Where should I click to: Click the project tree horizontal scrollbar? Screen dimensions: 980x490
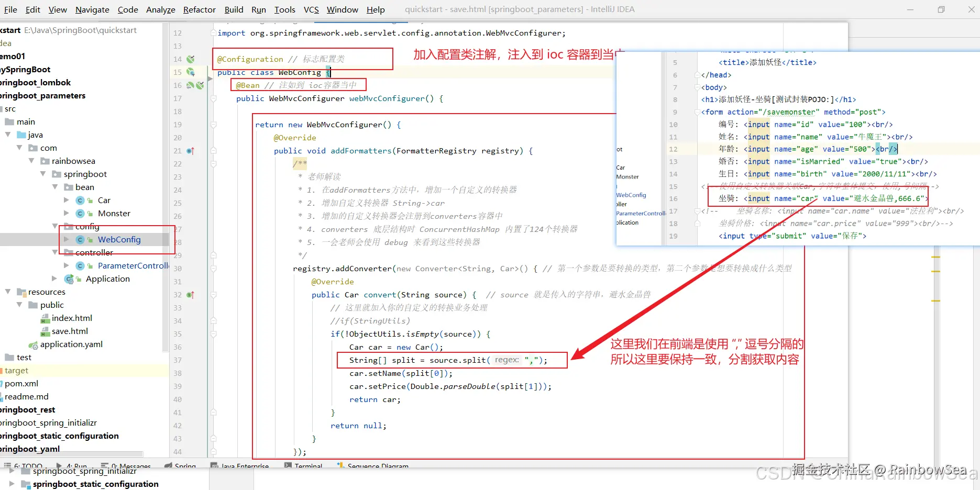click(x=72, y=454)
